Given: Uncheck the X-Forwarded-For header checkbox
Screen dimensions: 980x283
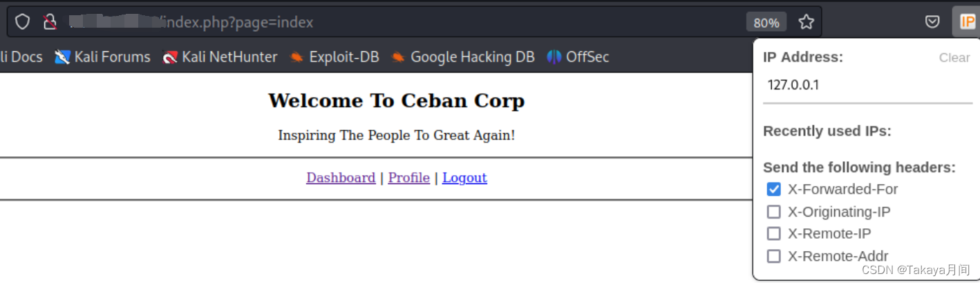Looking at the screenshot, I should click(x=774, y=189).
